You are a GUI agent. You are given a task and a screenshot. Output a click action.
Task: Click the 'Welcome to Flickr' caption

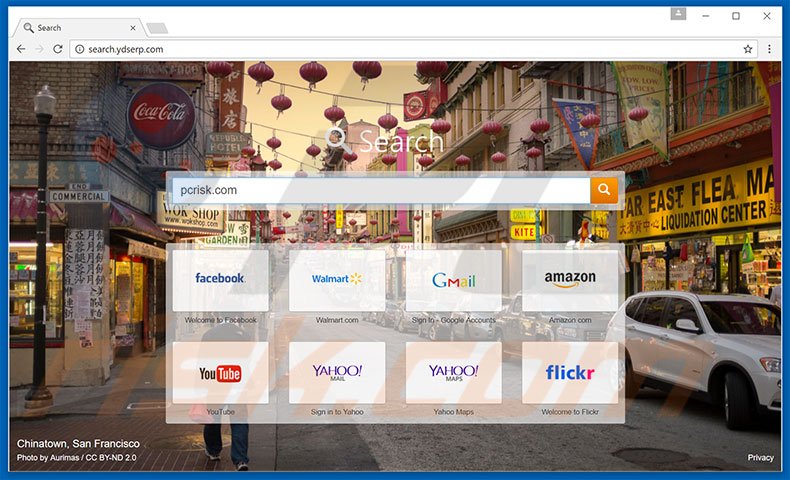[x=570, y=412]
